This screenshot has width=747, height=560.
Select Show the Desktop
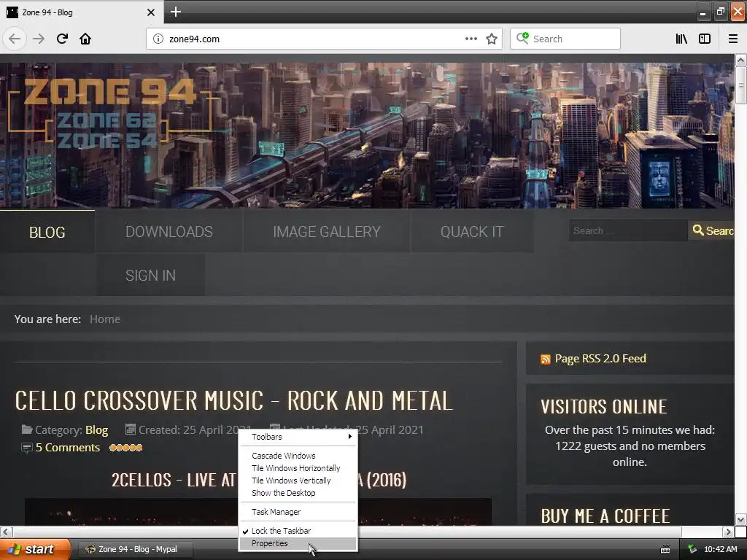[x=298, y=493]
